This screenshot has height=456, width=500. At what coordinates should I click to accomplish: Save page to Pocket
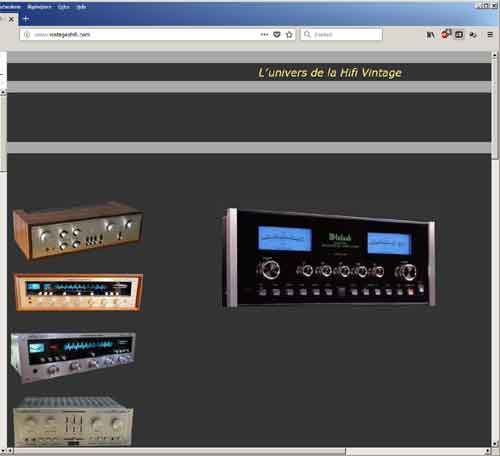(x=277, y=34)
